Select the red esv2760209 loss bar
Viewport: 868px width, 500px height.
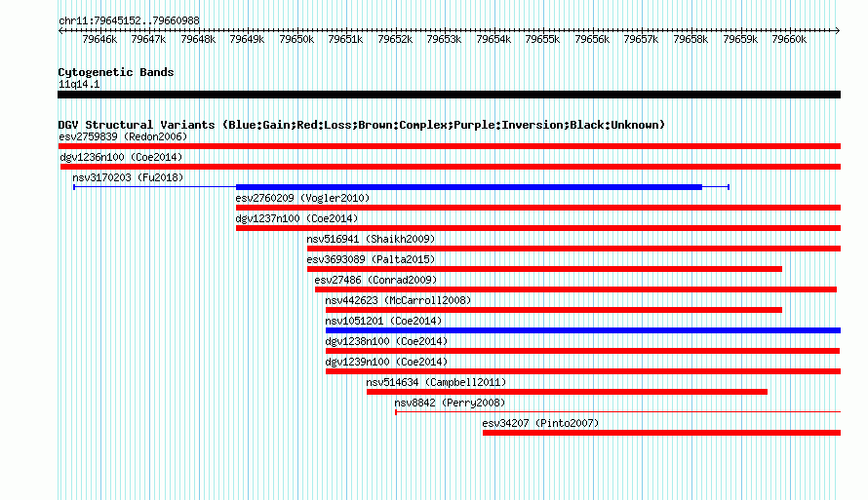click(538, 208)
